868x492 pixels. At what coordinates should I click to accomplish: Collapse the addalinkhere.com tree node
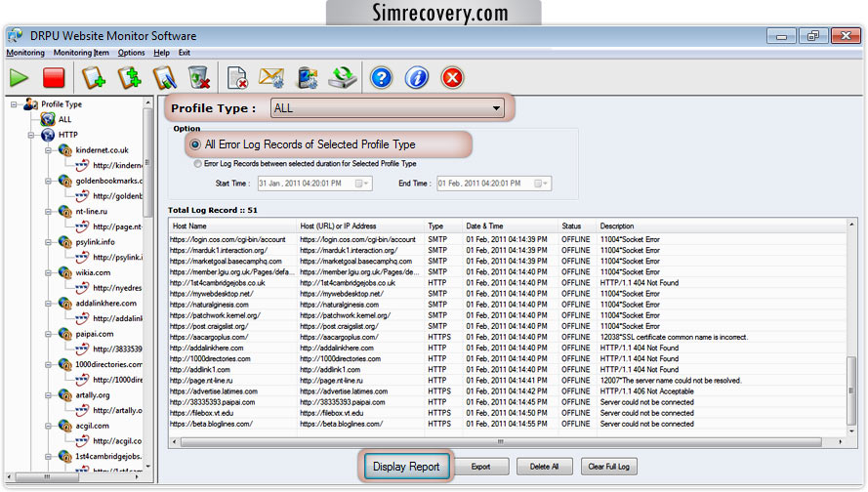pyautogui.click(x=48, y=304)
